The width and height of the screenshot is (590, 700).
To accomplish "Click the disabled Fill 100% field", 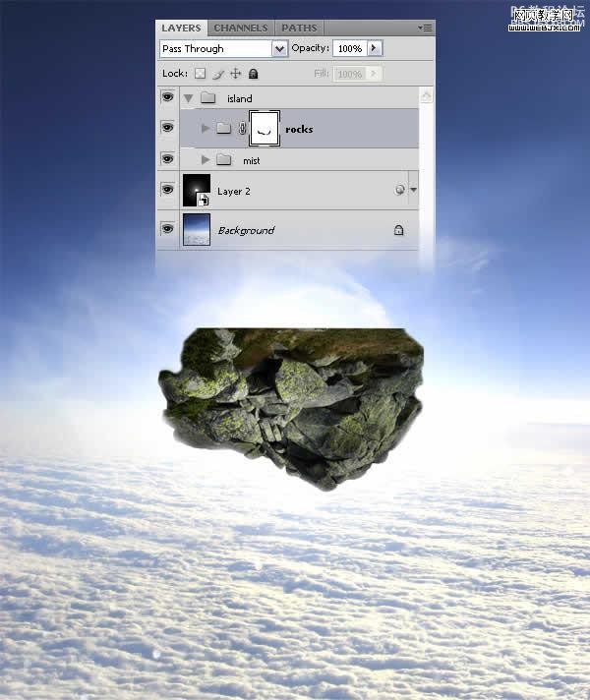I will 350,74.
